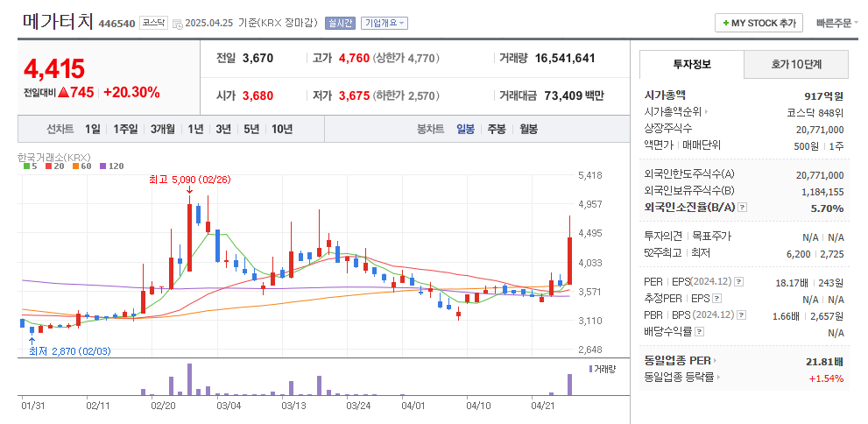Image resolution: width=868 pixels, height=424 pixels.
Task: Select the 1주일 line chart period
Action: pyautogui.click(x=124, y=129)
